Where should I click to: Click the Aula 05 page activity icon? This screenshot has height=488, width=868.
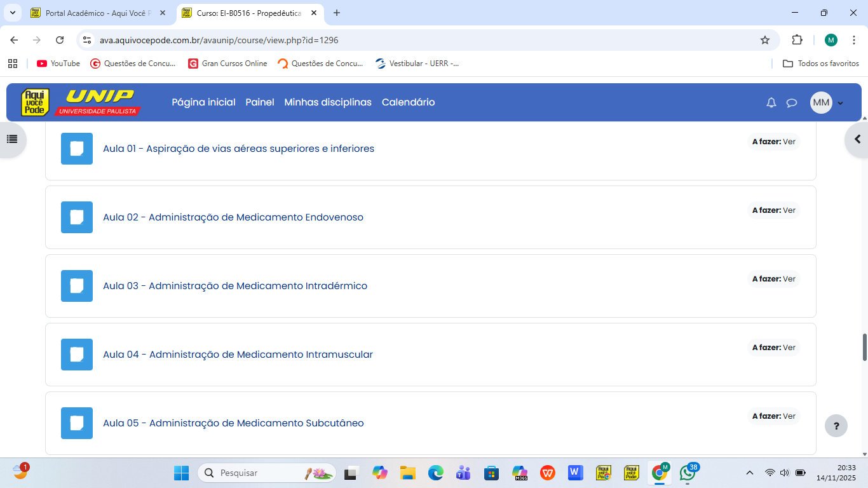77,423
